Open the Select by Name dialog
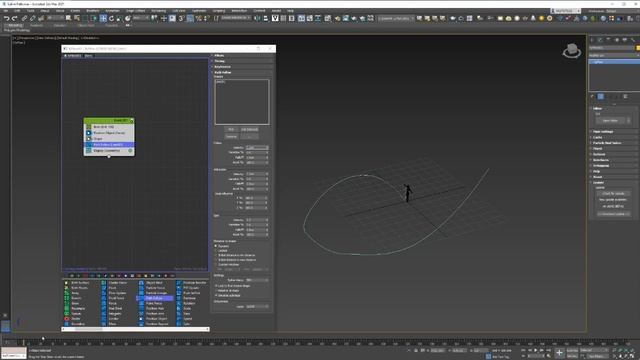640x360 pixels. pos(76,18)
